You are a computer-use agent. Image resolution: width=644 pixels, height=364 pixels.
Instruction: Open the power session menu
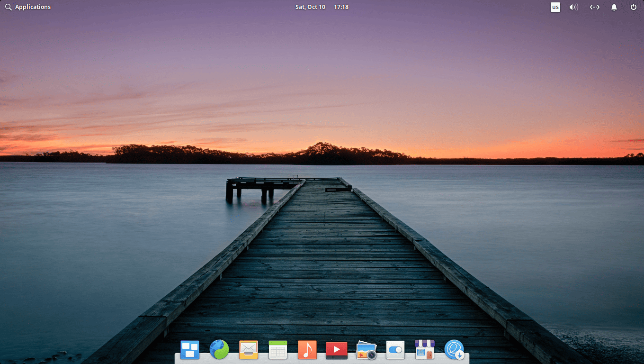[x=634, y=7]
